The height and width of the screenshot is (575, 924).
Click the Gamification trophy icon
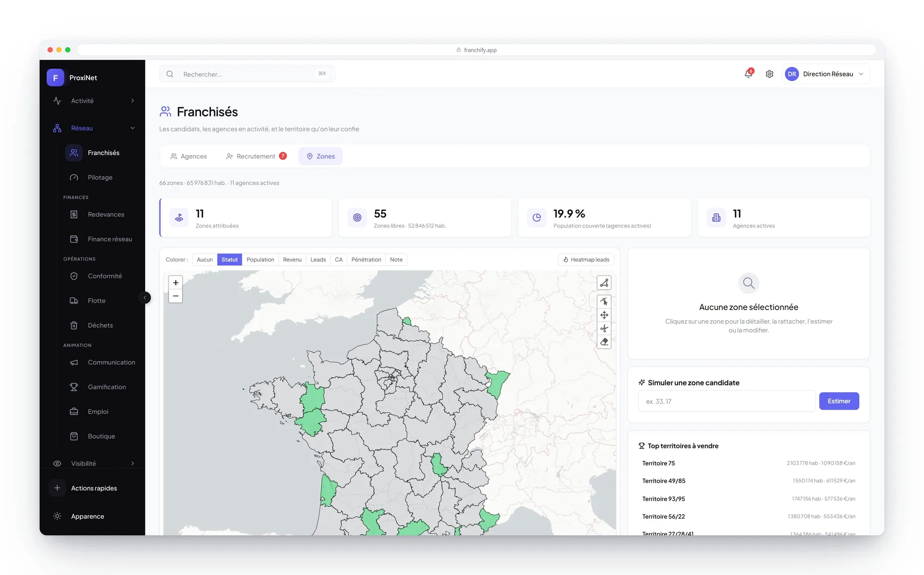74,387
